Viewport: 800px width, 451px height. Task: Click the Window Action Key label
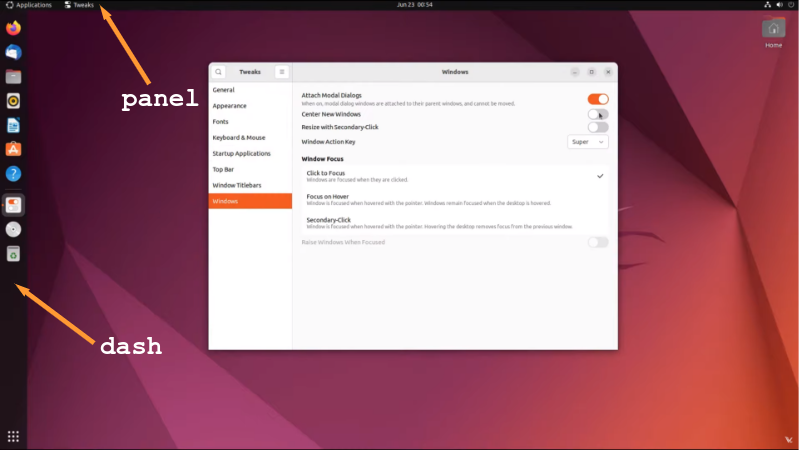coord(329,142)
